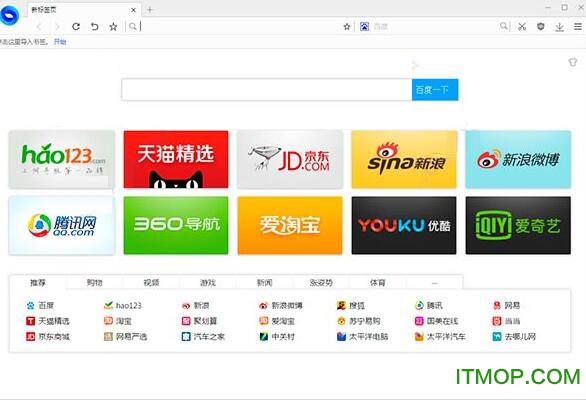Open the 太平洋汽车 link
This screenshot has width=586, height=402.
coord(440,337)
